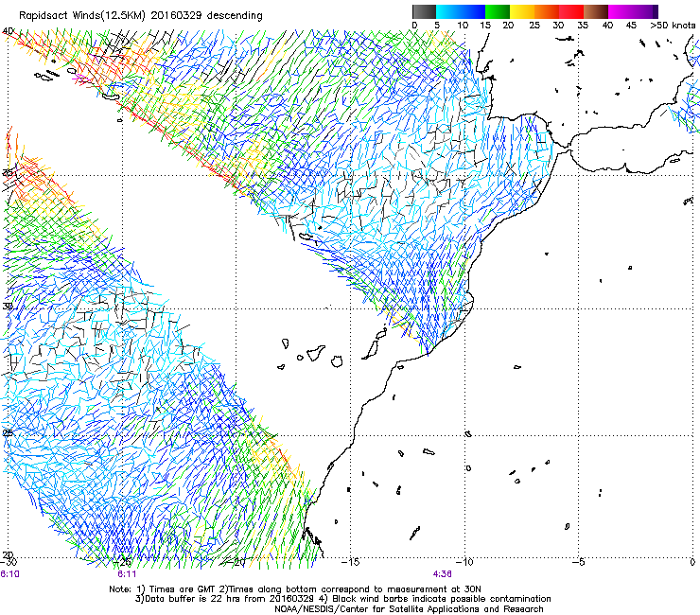Click the Madeira island outline near 33N
The width and height of the screenshot is (700, 615).
(x=306, y=237)
